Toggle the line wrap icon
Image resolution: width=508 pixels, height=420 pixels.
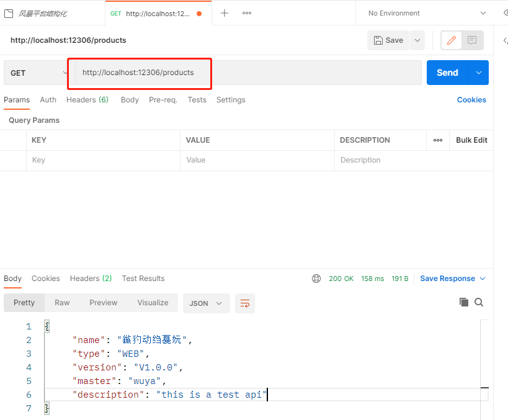click(245, 303)
